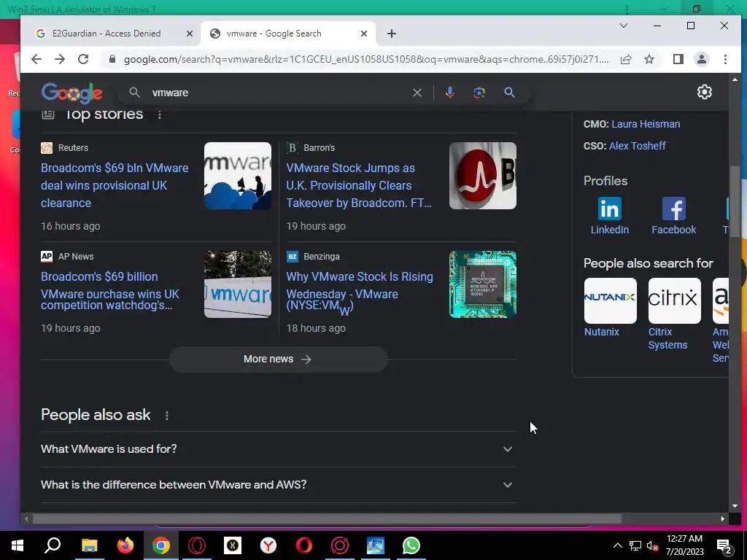Open the Chrome three-dot menu

(725, 59)
